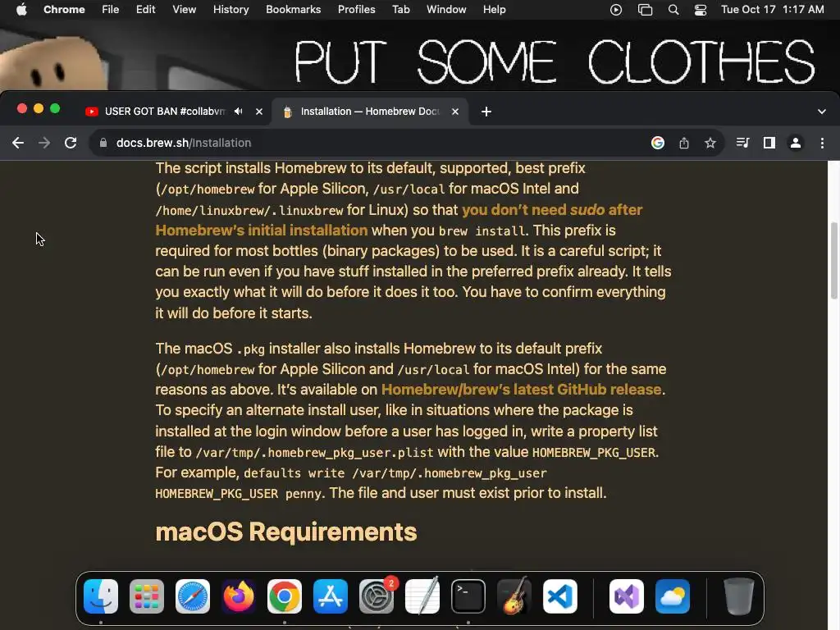The height and width of the screenshot is (630, 840).
Task: Launch Safari from the Dock
Action: [193, 596]
